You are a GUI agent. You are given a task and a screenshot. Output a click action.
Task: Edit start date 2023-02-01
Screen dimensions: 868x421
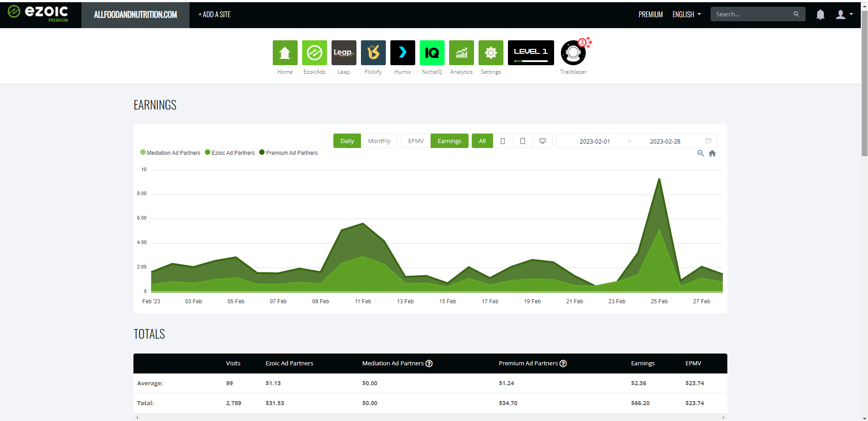click(x=594, y=141)
